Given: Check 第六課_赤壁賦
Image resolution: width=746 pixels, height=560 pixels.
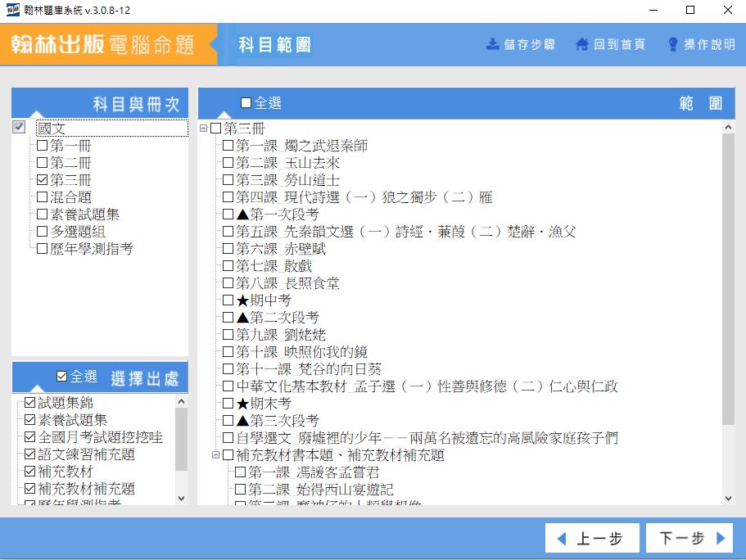Looking at the screenshot, I should point(228,248).
